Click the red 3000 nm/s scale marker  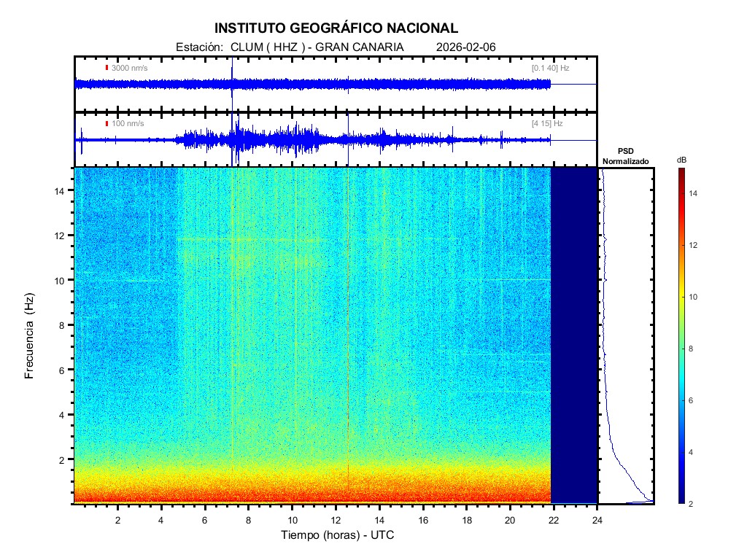(107, 68)
